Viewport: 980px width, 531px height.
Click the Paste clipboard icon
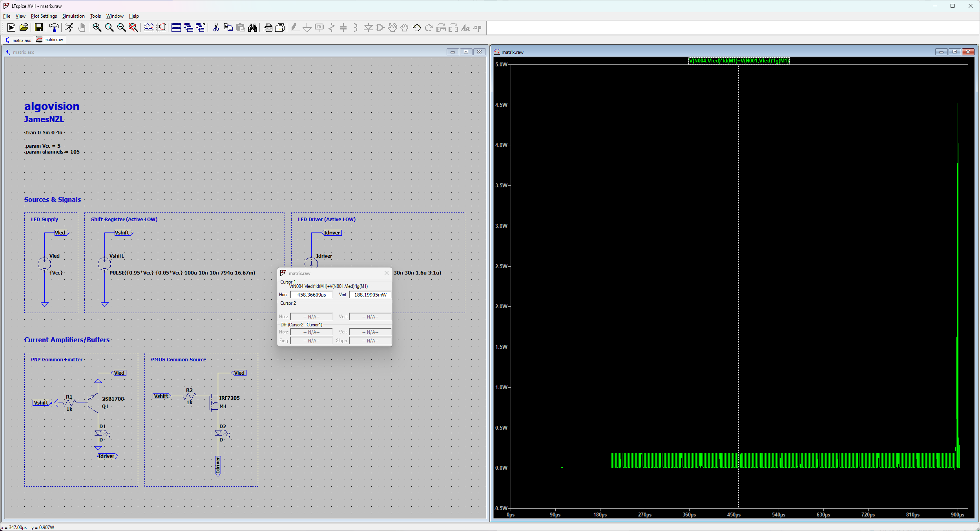click(240, 27)
